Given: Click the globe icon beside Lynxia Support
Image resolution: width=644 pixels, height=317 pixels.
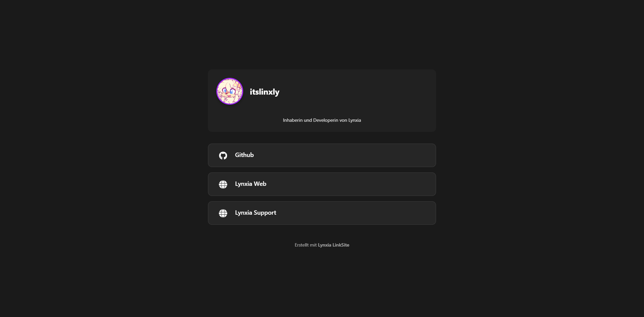Looking at the screenshot, I should pyautogui.click(x=223, y=213).
